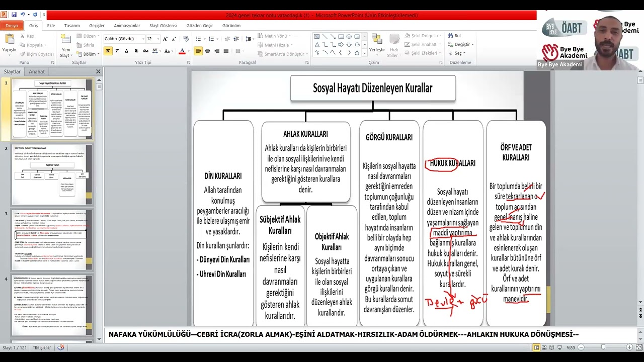Image resolution: width=644 pixels, height=362 pixels.
Task: Align text to the right
Action: pos(217,51)
